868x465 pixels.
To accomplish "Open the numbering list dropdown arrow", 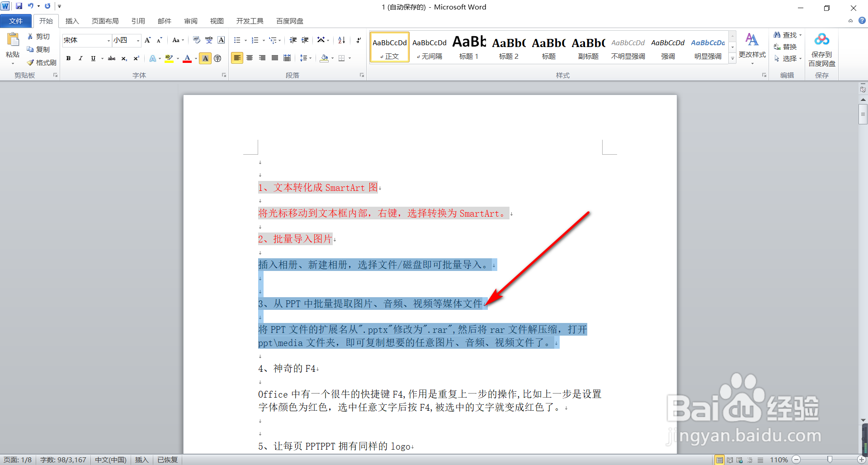I will (264, 41).
